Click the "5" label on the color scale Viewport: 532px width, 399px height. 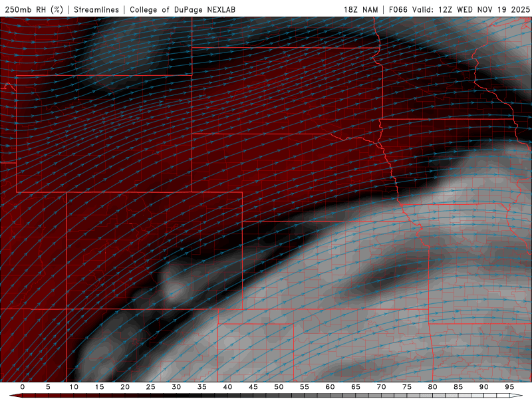pyautogui.click(x=48, y=387)
